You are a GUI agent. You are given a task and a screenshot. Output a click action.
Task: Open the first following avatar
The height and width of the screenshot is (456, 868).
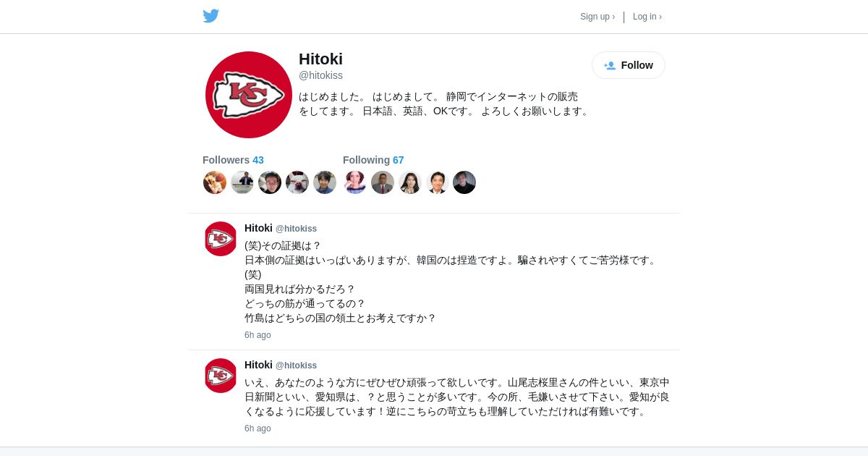tap(355, 182)
